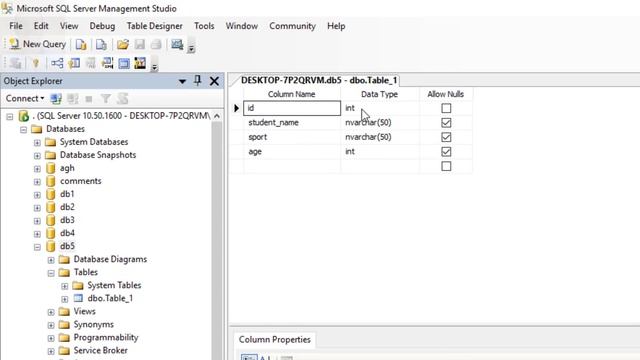Toggle auto-hide pin on Object Explorer
The height and width of the screenshot is (360, 640).
(x=198, y=81)
